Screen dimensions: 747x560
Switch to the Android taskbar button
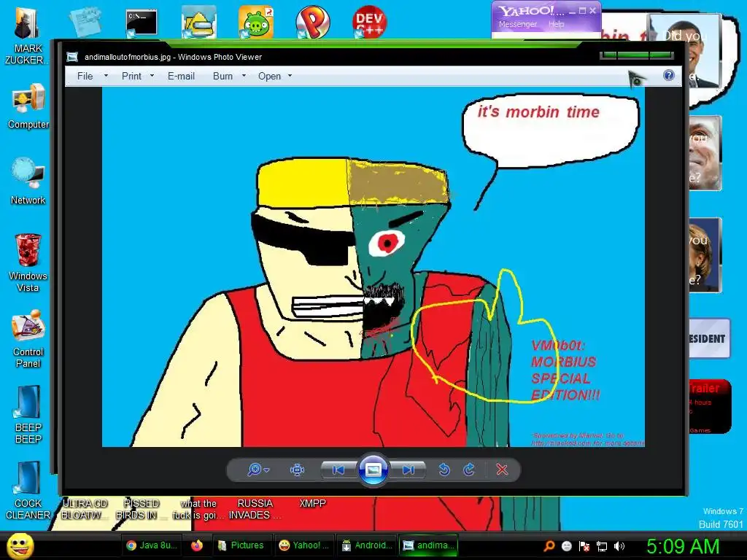(366, 545)
